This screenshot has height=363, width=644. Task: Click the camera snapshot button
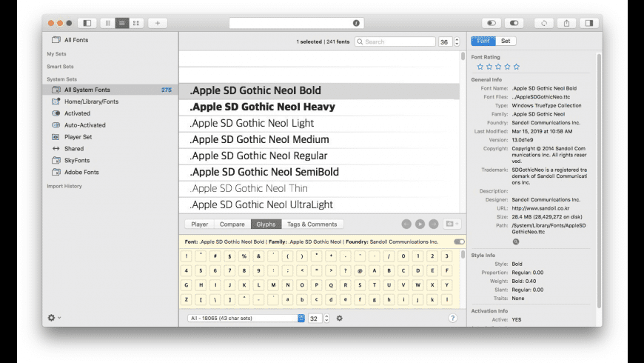(x=452, y=224)
